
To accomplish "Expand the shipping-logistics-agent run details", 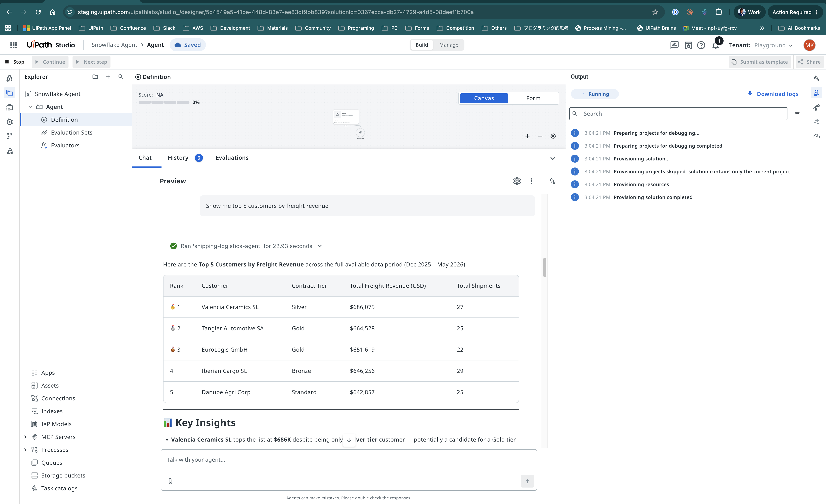I will click(x=320, y=246).
